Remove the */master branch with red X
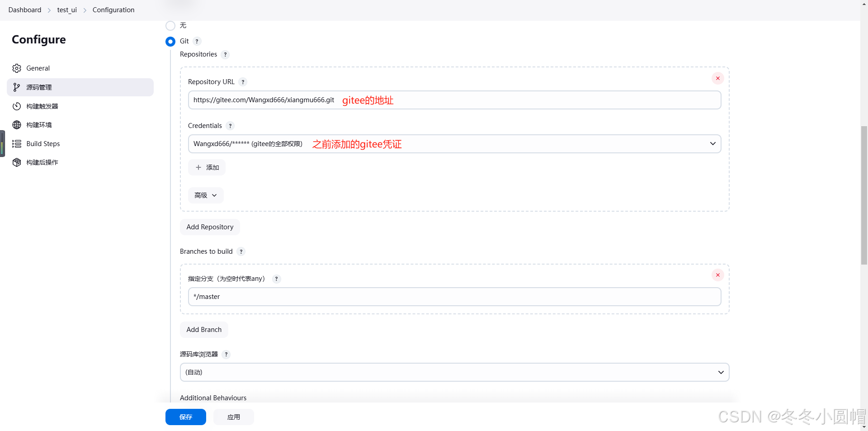Viewport: 868px width, 431px height. [x=718, y=275]
